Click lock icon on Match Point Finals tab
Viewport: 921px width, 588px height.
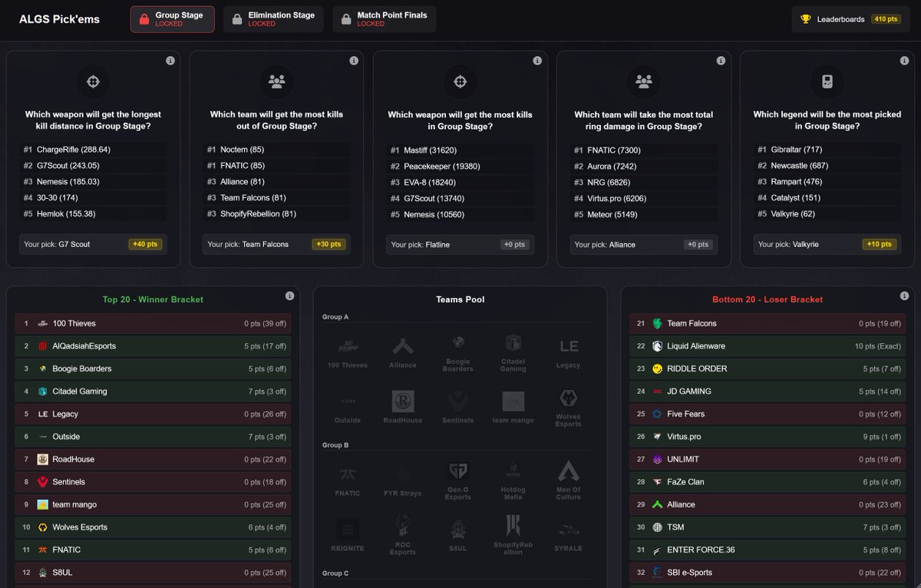pos(345,19)
